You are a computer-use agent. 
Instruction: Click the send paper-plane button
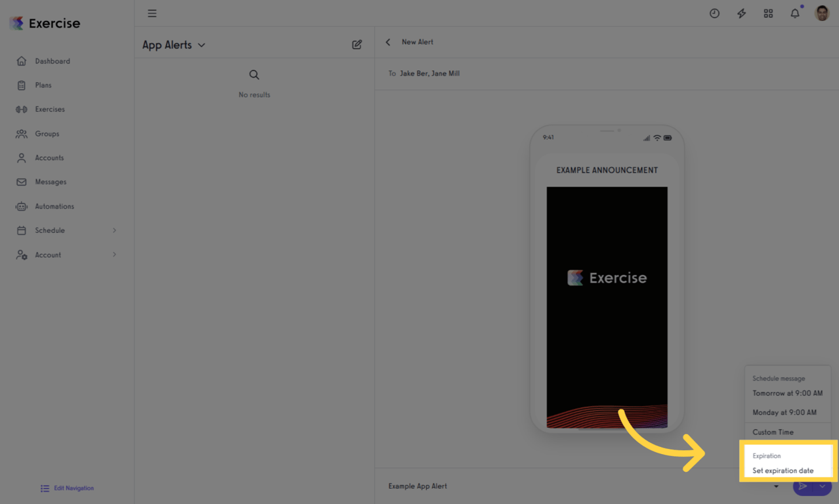tap(803, 486)
